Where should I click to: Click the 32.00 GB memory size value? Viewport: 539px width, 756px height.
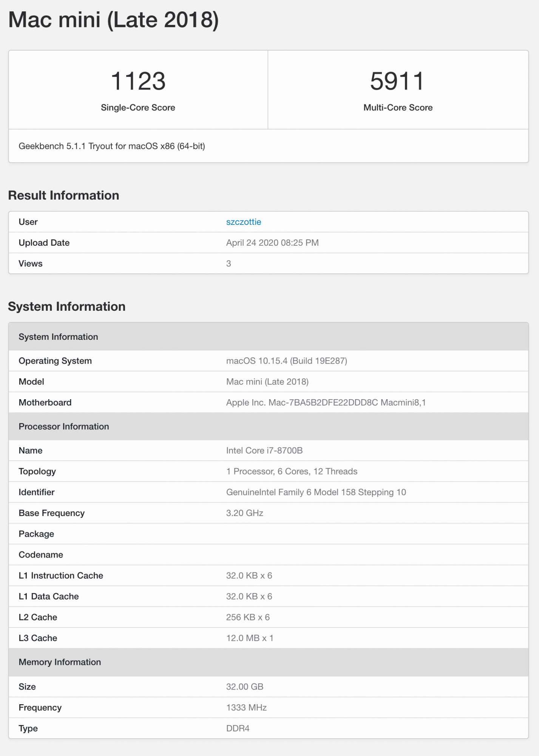coord(245,687)
